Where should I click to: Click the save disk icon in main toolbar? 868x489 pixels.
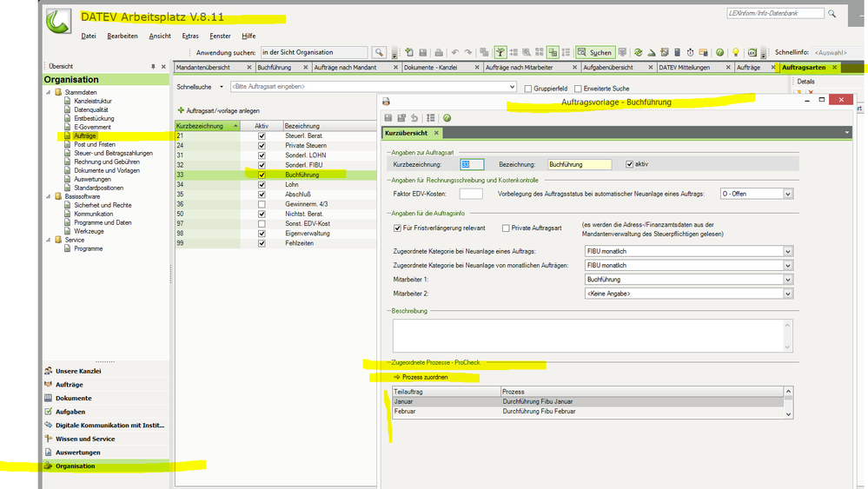click(423, 52)
